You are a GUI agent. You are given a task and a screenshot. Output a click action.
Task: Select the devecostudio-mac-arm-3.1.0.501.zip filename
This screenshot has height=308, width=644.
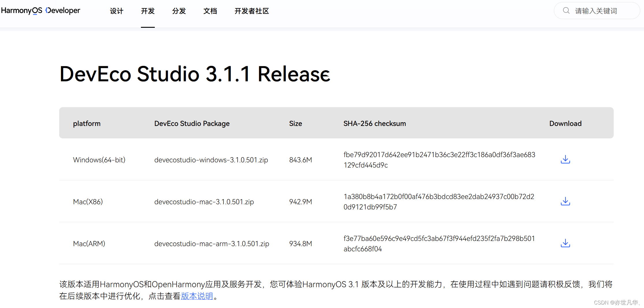(x=212, y=244)
